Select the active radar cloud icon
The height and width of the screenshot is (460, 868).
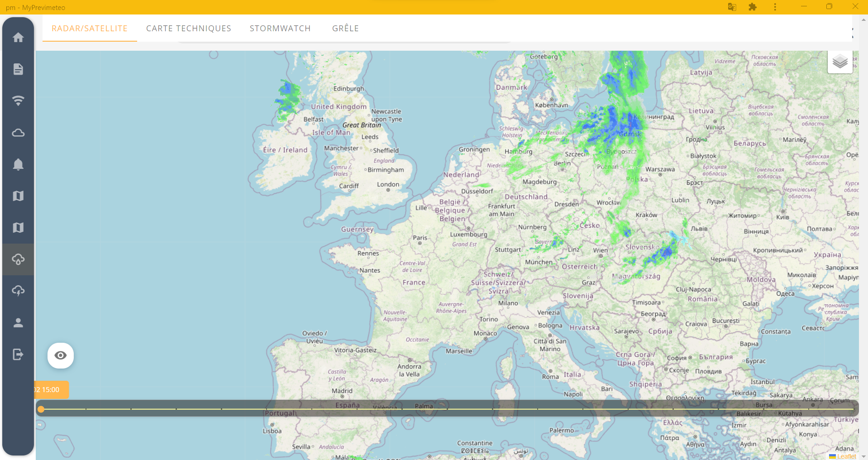tap(18, 259)
